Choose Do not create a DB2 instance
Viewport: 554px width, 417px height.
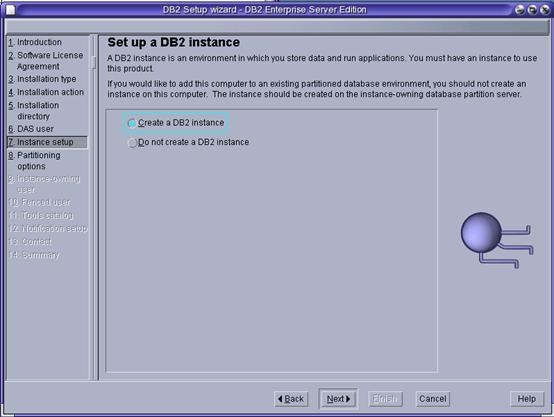pyautogui.click(x=132, y=143)
